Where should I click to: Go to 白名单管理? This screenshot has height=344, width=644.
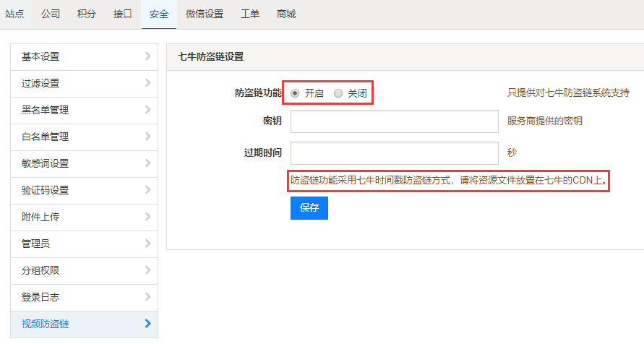(x=84, y=137)
